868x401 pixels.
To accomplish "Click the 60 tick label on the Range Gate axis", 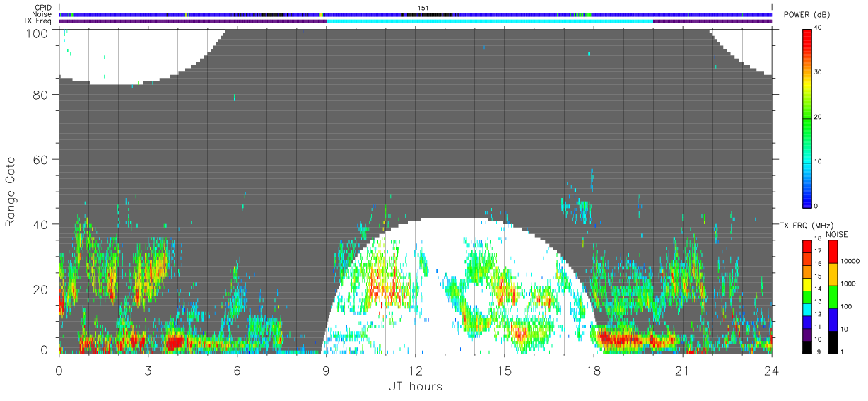I will pyautogui.click(x=42, y=160).
